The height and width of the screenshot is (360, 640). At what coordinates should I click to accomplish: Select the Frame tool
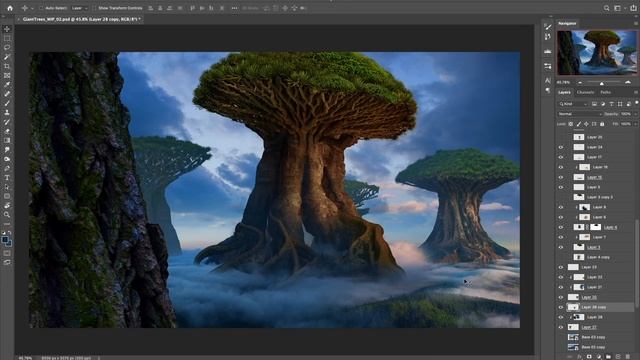(x=7, y=76)
